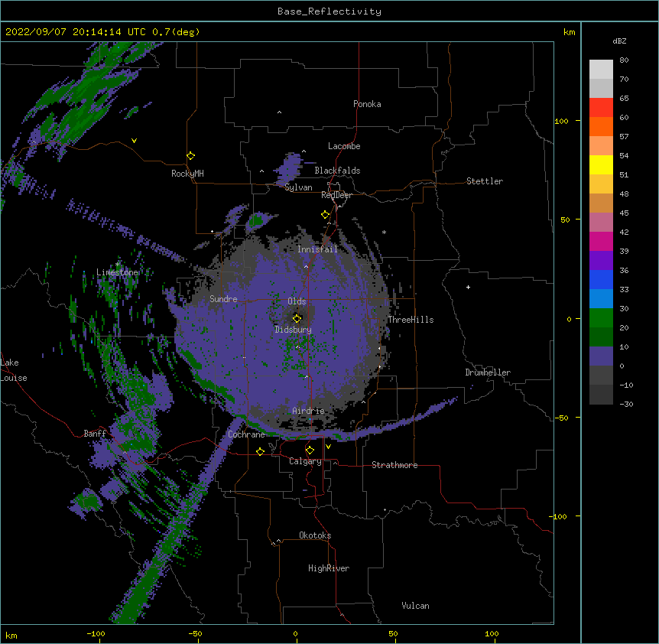Click the yellow V marker east of Calgary
This screenshot has height=644, width=659.
tap(328, 447)
